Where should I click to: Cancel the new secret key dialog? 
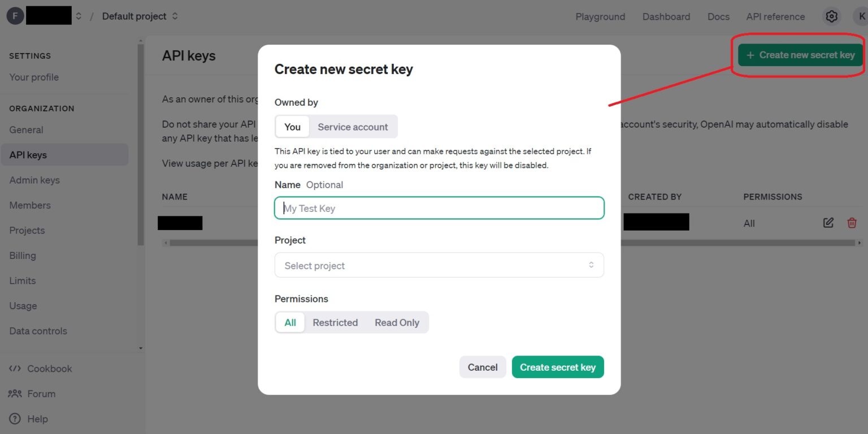(483, 367)
